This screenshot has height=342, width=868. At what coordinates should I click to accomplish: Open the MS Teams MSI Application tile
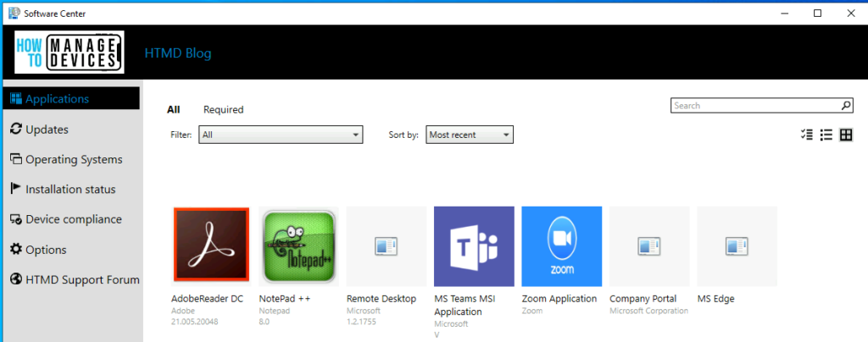click(x=474, y=246)
